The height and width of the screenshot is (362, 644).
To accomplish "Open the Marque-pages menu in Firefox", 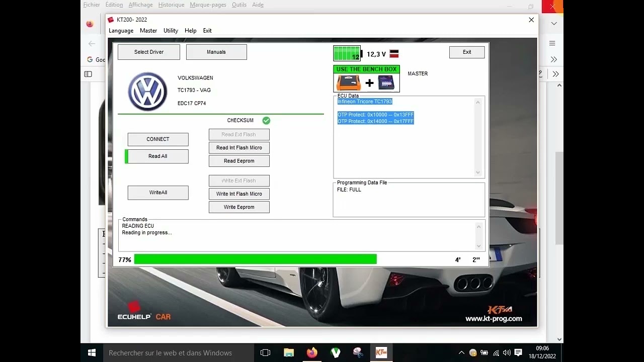I will 208,5.
